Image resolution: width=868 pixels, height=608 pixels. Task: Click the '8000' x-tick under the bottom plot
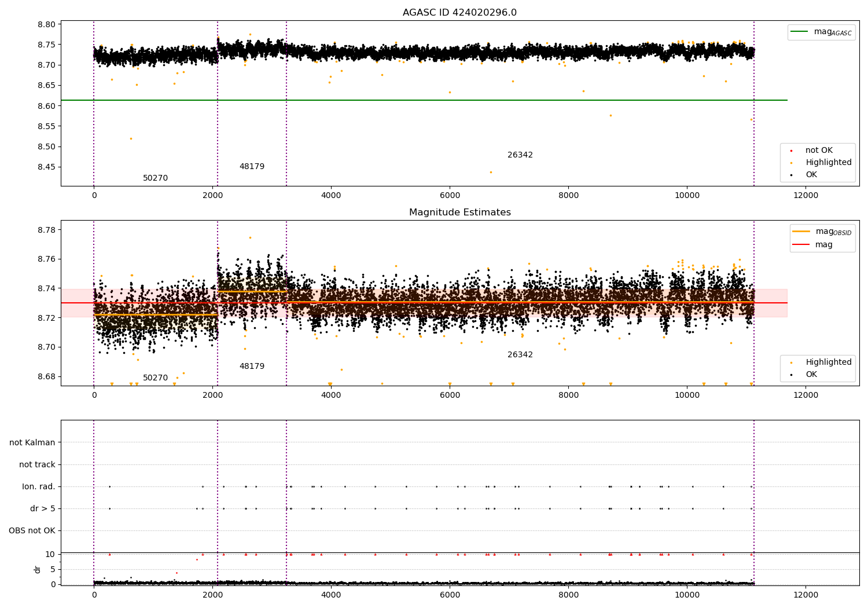pos(568,595)
